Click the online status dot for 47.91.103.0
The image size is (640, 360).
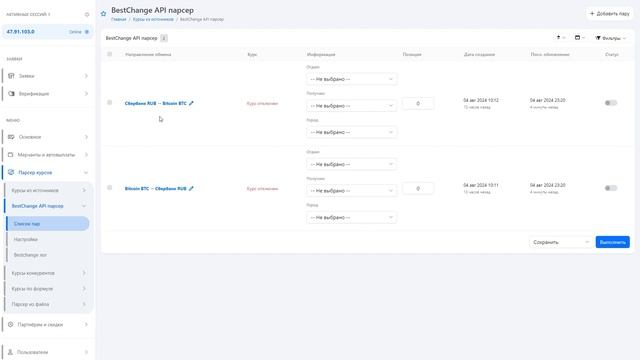click(87, 32)
